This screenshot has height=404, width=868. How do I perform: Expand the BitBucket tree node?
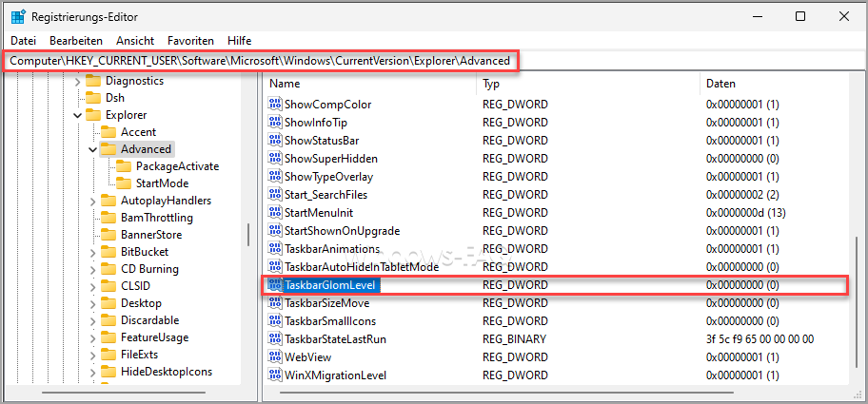point(92,252)
